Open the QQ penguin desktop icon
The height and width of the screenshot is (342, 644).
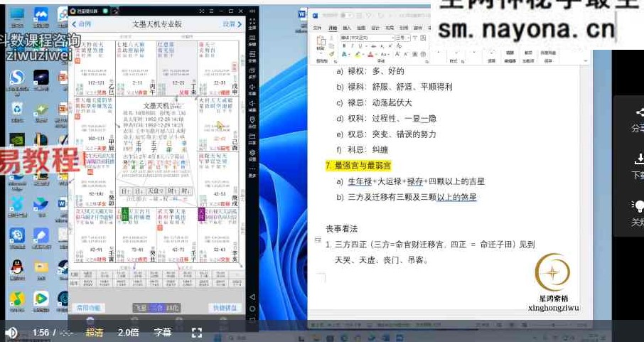click(x=17, y=267)
